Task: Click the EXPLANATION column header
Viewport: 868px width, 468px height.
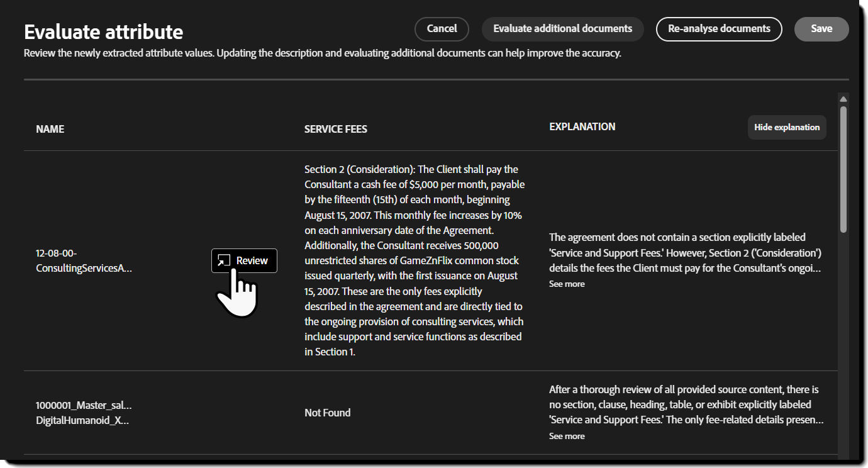Action: point(582,126)
